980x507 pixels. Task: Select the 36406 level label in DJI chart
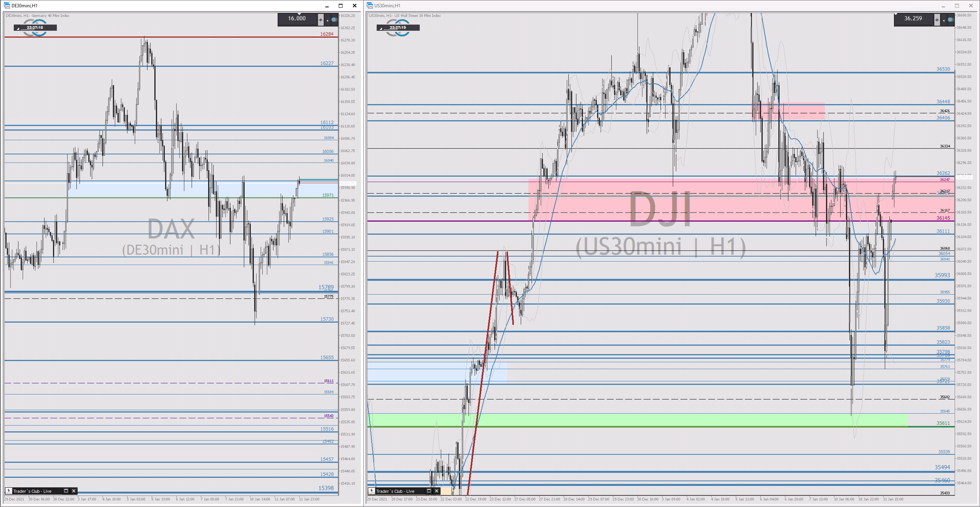pyautogui.click(x=943, y=118)
